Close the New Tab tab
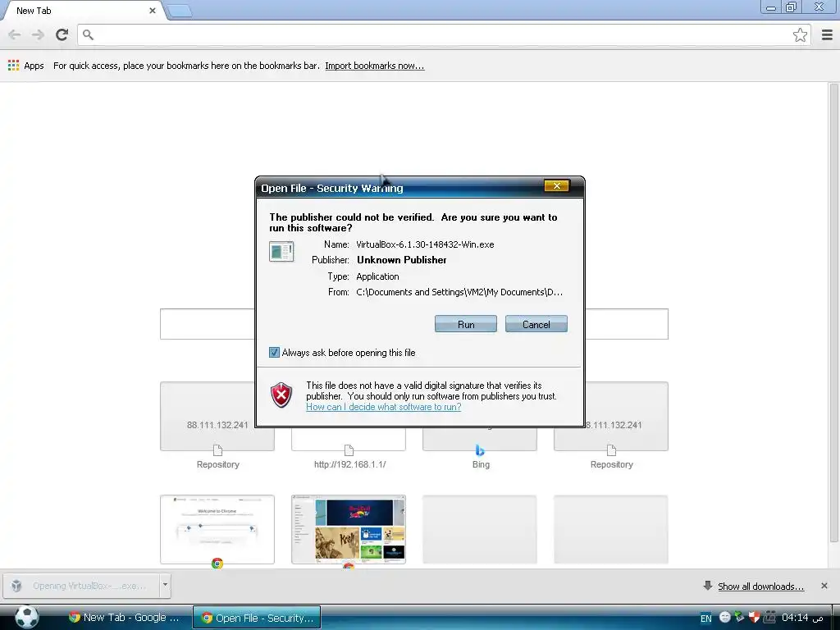Viewport: 840px width, 630px height. point(152,11)
